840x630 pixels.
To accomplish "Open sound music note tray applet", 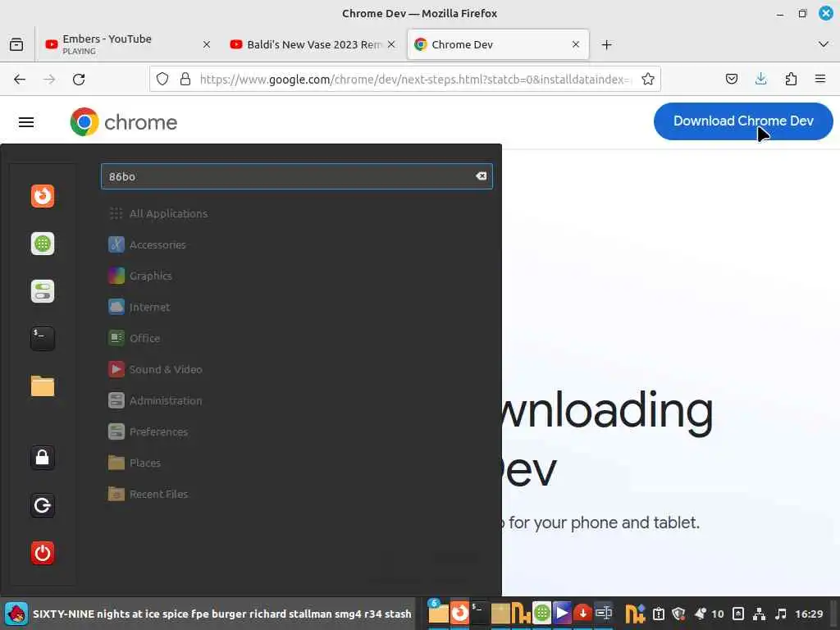I will point(781,614).
